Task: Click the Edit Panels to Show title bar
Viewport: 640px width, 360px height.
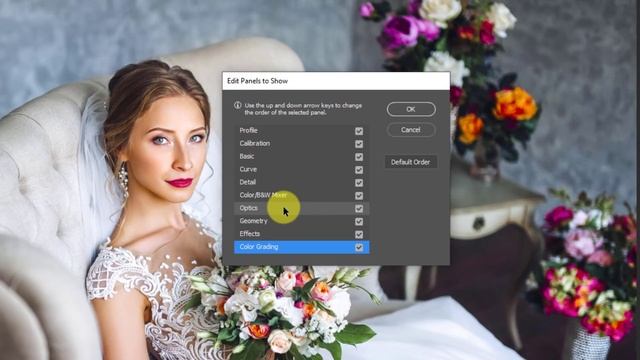Action: coord(336,81)
